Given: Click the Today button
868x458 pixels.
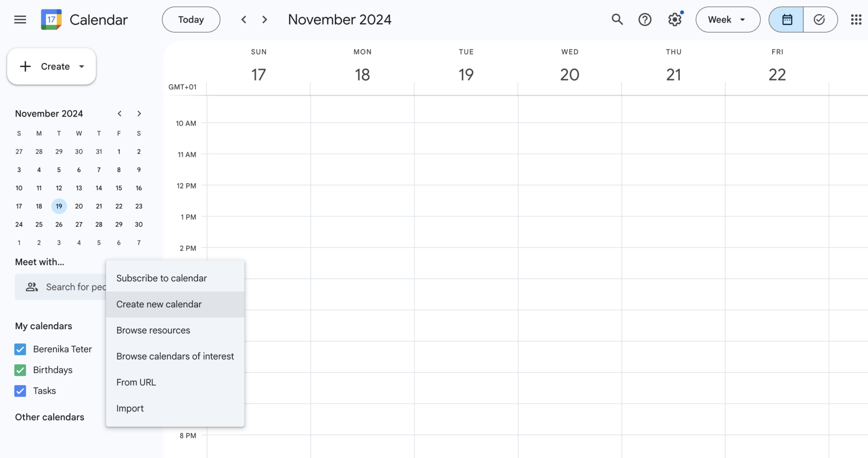Looking at the screenshot, I should coord(191,20).
